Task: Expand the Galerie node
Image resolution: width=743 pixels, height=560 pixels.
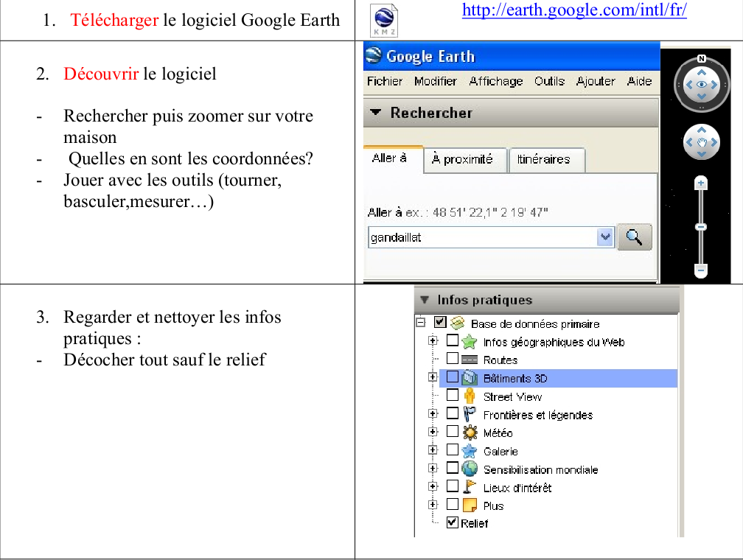Action: (x=433, y=449)
